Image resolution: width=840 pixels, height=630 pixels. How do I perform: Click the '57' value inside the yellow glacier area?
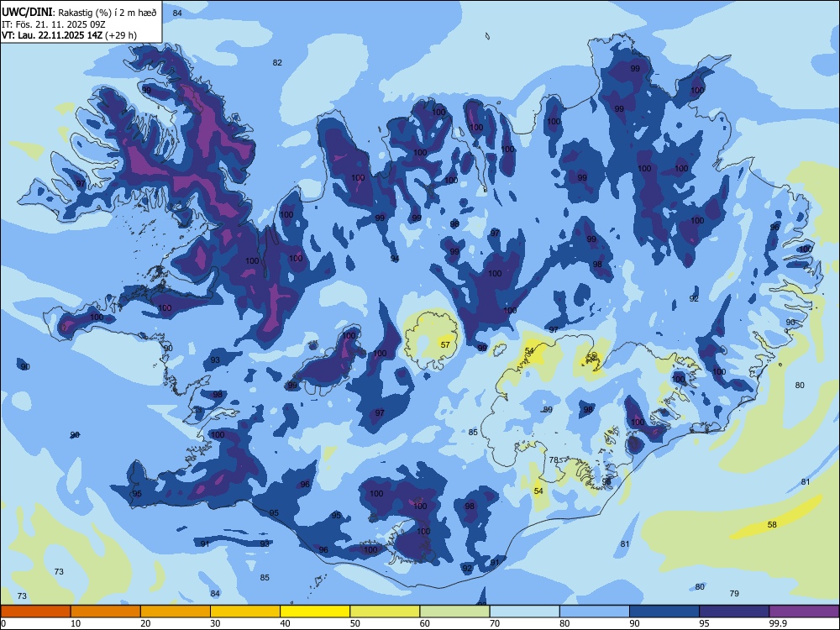[x=445, y=344]
